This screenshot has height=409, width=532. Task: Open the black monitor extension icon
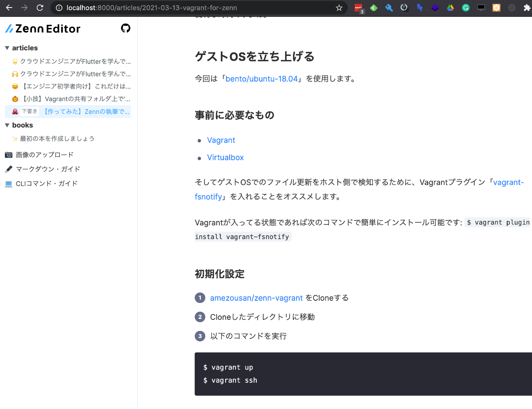point(481,8)
